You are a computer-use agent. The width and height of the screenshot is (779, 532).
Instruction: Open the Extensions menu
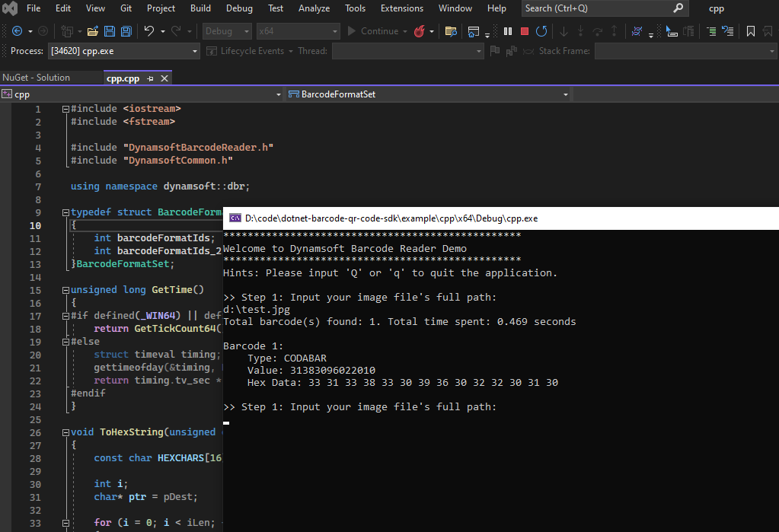[401, 8]
